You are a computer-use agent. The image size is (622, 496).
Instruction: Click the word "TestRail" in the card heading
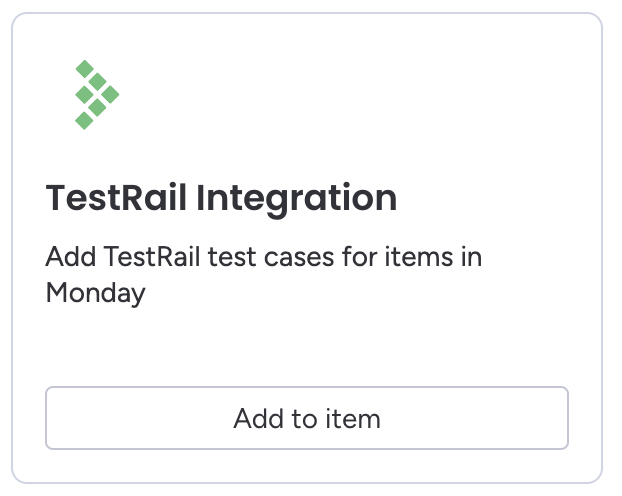click(116, 198)
